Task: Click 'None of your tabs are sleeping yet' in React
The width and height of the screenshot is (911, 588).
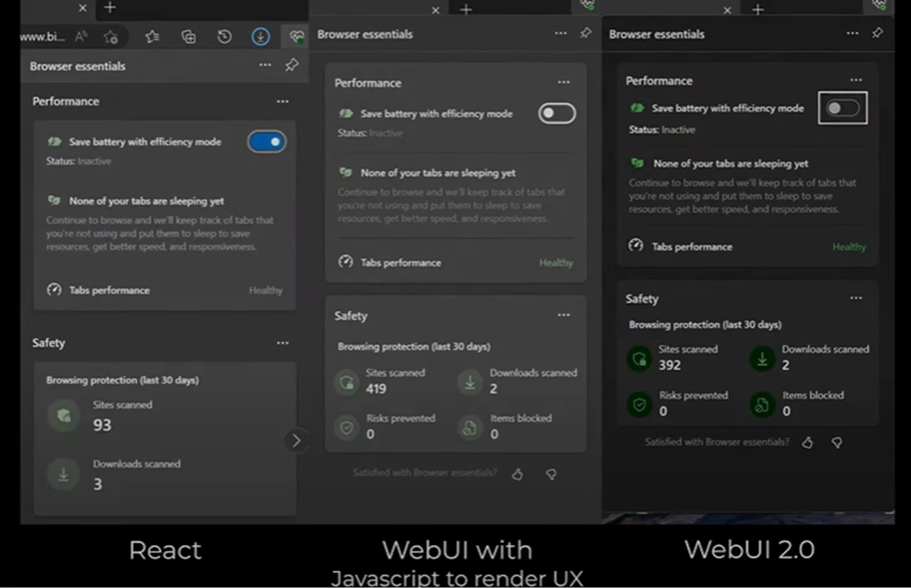Action: (x=147, y=201)
